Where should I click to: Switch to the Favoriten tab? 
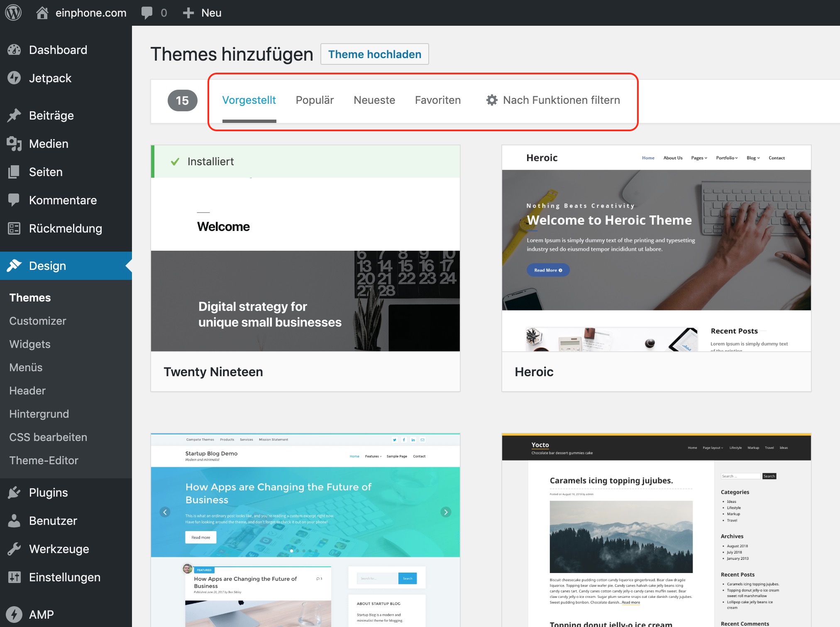tap(438, 100)
